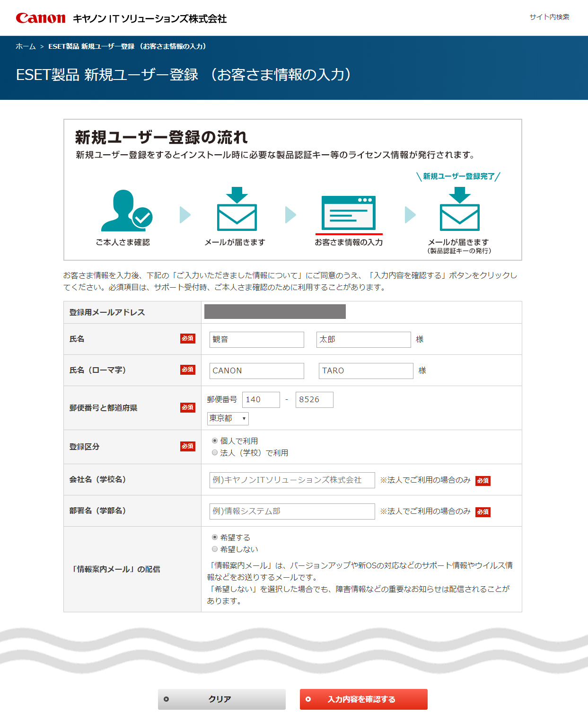Viewport: 588px width, 723px height.
Task: Choose 希望しない for 情報案内メール
Action: tap(215, 549)
